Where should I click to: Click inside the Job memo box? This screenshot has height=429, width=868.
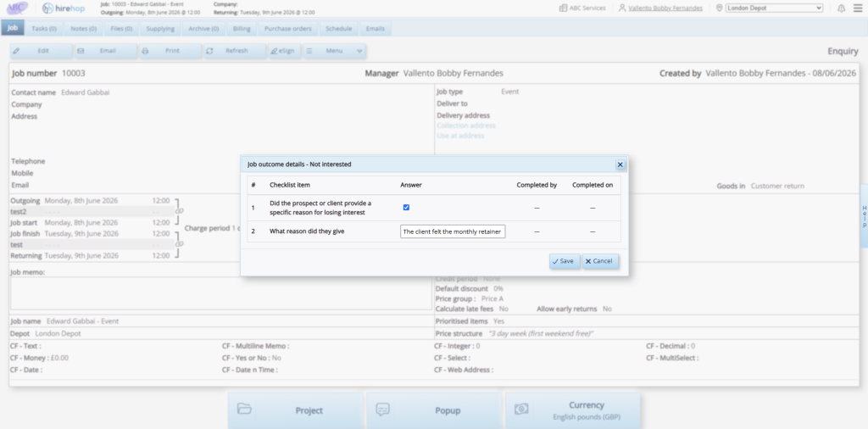220,293
